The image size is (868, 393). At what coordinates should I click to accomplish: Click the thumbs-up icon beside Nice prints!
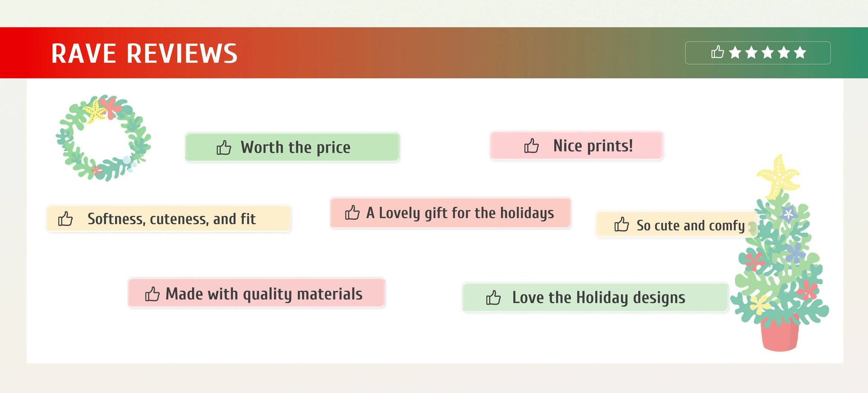click(532, 146)
